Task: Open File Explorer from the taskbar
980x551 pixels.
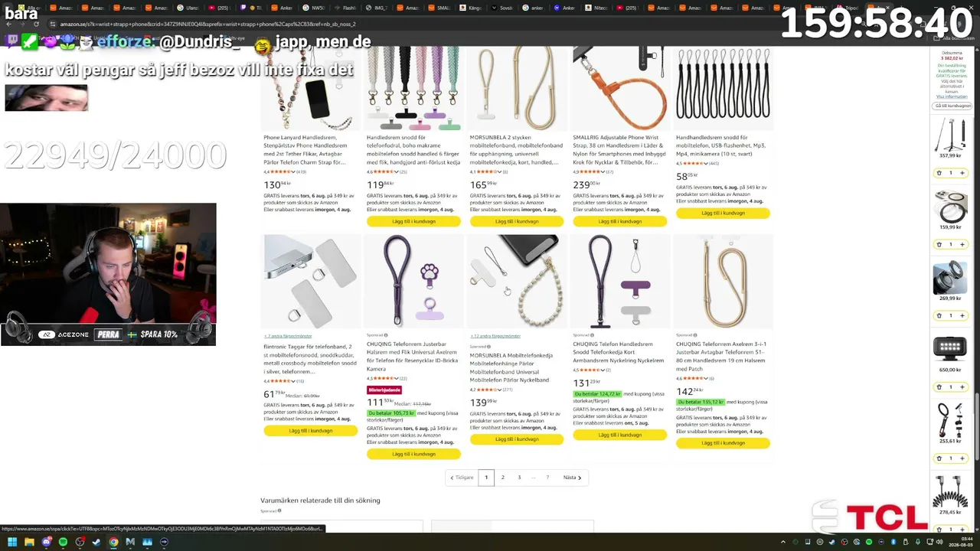Action: pos(28,542)
